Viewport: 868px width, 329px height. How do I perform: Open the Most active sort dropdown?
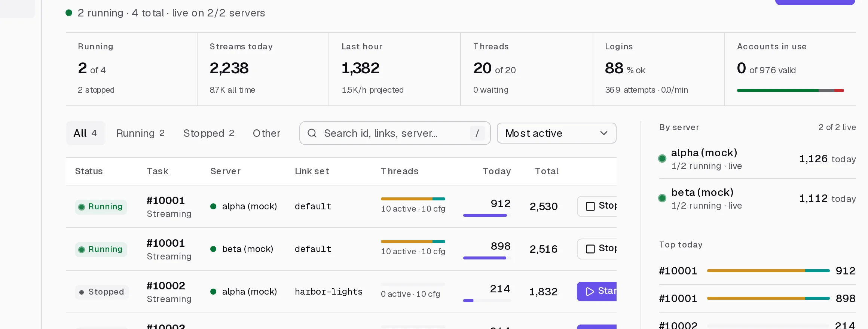[x=556, y=133]
